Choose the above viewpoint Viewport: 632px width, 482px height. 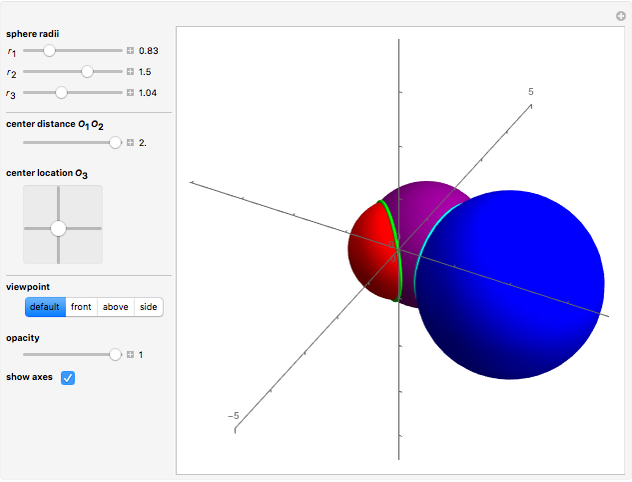tap(115, 307)
